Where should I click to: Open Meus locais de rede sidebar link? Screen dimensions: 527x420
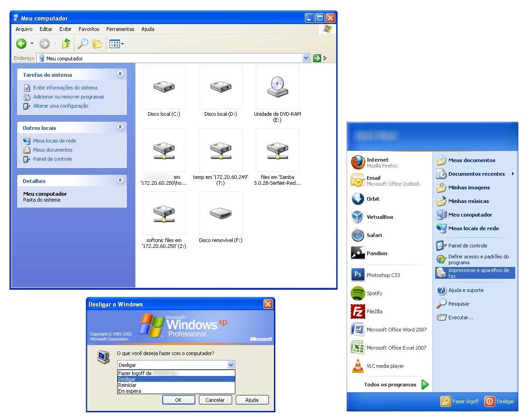55,141
